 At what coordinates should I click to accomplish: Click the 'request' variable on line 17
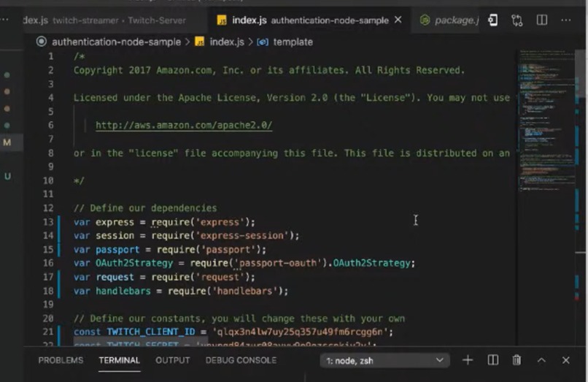pos(115,277)
